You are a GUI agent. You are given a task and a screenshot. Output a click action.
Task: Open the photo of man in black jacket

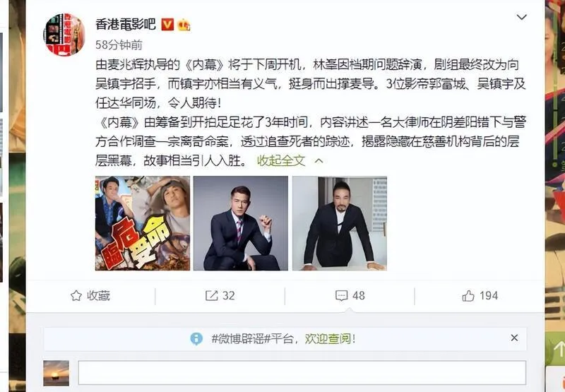click(340, 223)
